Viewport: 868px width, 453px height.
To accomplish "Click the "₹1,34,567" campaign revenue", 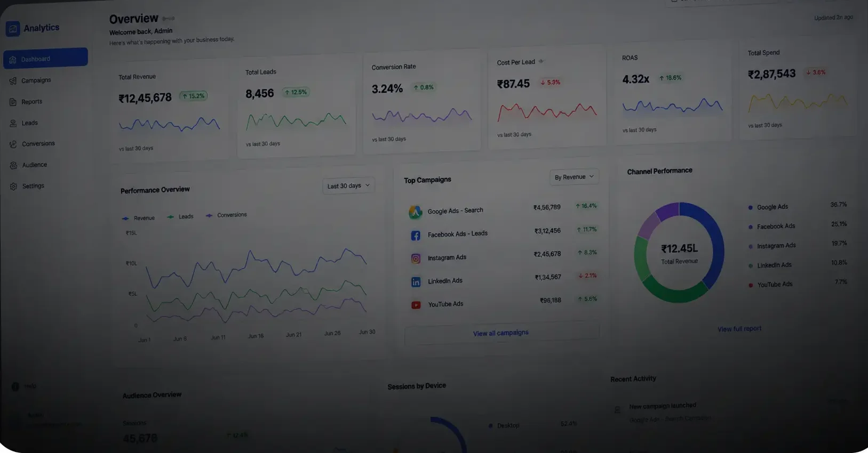I will pos(548,277).
